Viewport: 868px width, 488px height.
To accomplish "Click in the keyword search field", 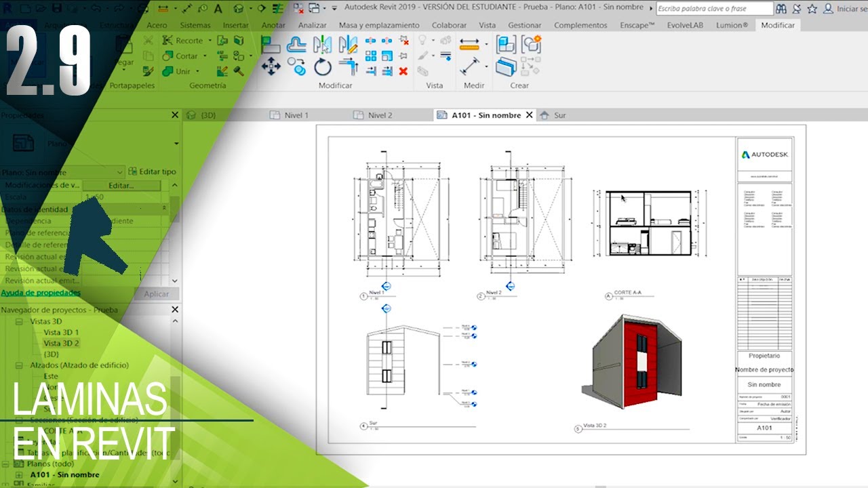I will click(715, 9).
